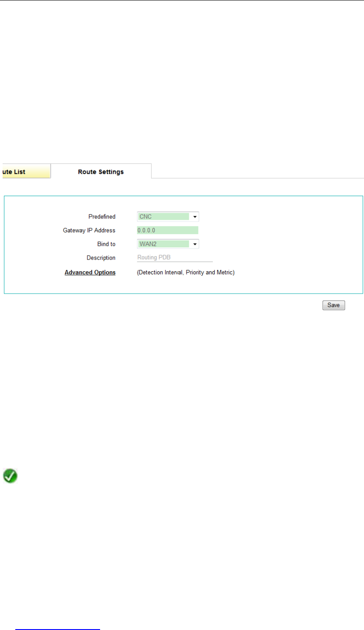364x630 pixels.
Task: Expand the Advanced Options link
Action: pyautogui.click(x=90, y=272)
